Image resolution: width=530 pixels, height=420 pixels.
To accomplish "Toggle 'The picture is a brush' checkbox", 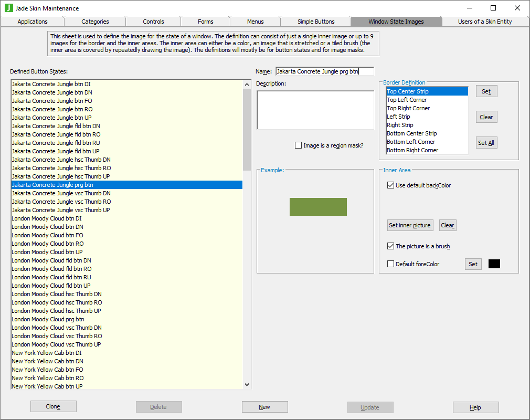I will [x=390, y=246].
